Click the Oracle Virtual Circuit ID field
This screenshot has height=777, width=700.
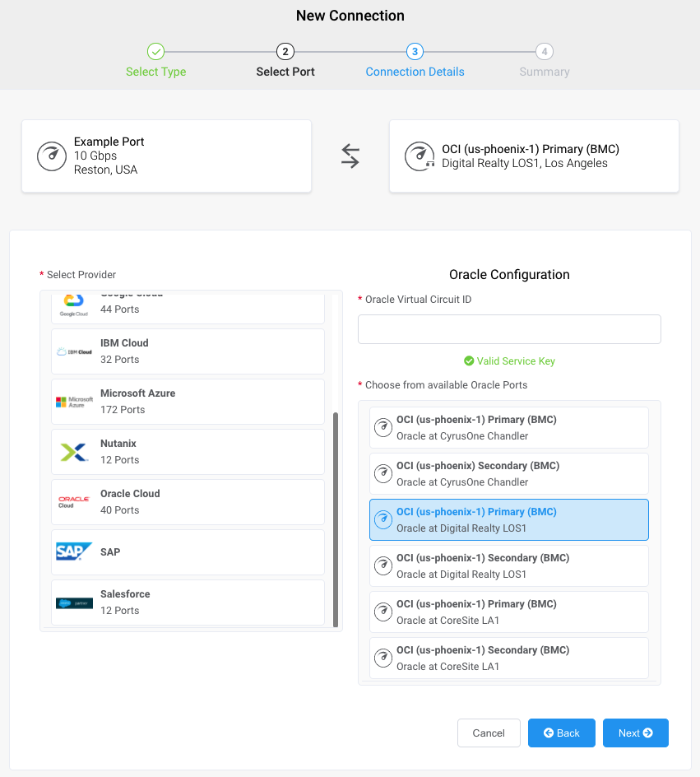click(x=509, y=329)
